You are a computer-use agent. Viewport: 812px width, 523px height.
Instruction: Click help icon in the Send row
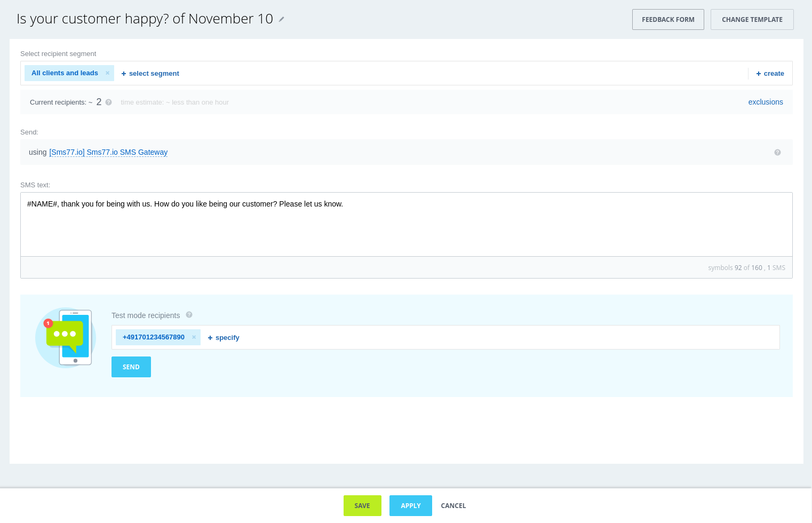click(777, 153)
